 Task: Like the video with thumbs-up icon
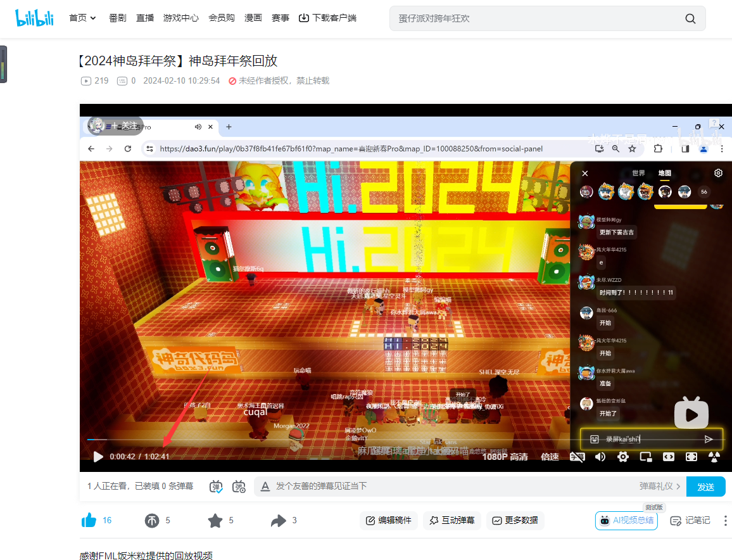point(89,520)
